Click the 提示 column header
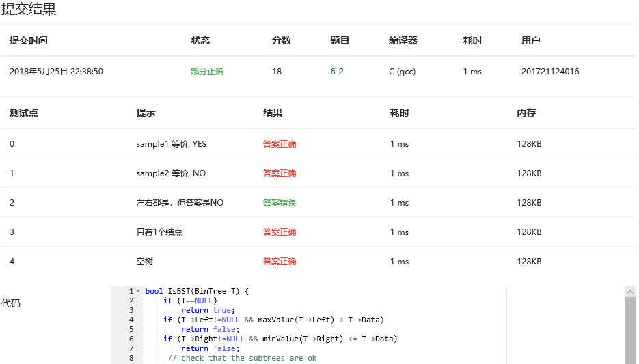Viewport: 639px width, 364px height. click(x=146, y=113)
